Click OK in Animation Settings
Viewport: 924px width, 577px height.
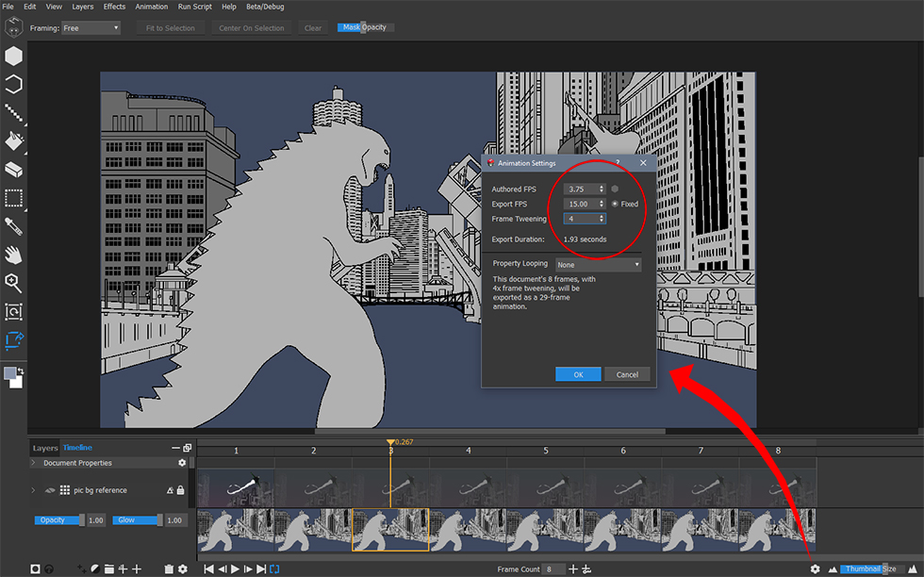pyautogui.click(x=578, y=374)
